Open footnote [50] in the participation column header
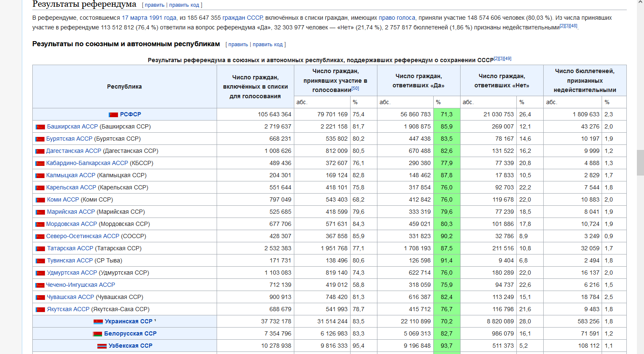 pos(355,89)
